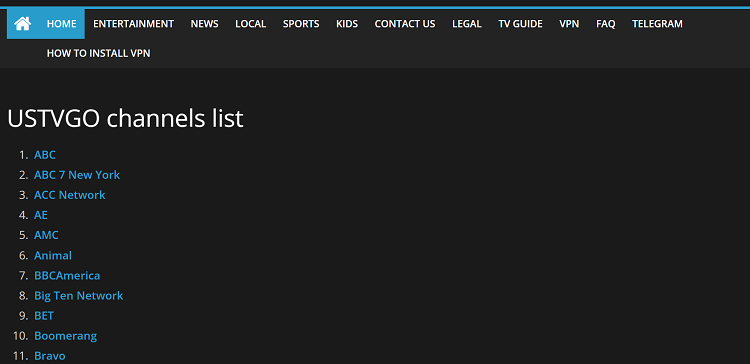Open the Animal channel link

[x=53, y=255]
